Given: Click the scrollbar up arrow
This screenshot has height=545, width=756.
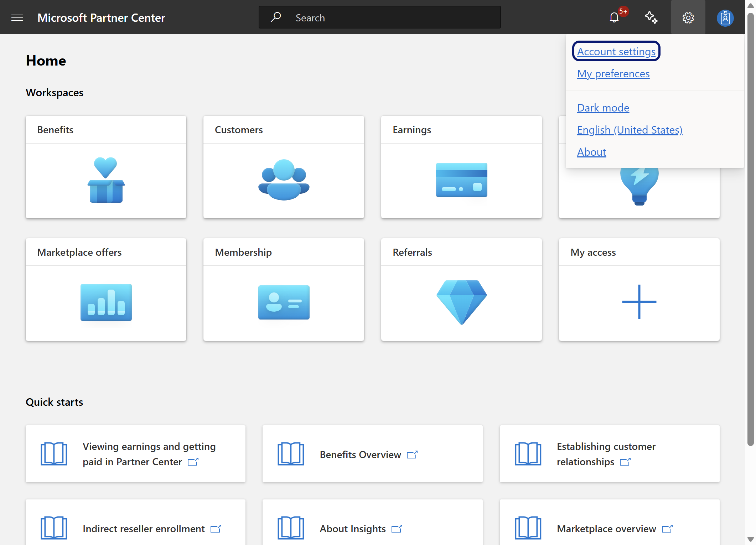Looking at the screenshot, I should point(751,6).
